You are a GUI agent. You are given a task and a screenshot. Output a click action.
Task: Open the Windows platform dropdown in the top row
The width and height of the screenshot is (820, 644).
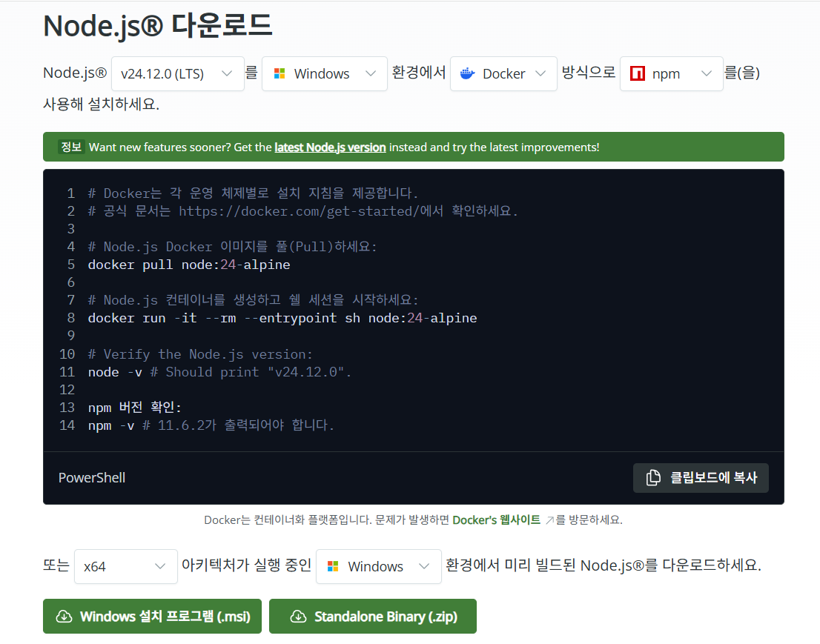click(x=324, y=73)
